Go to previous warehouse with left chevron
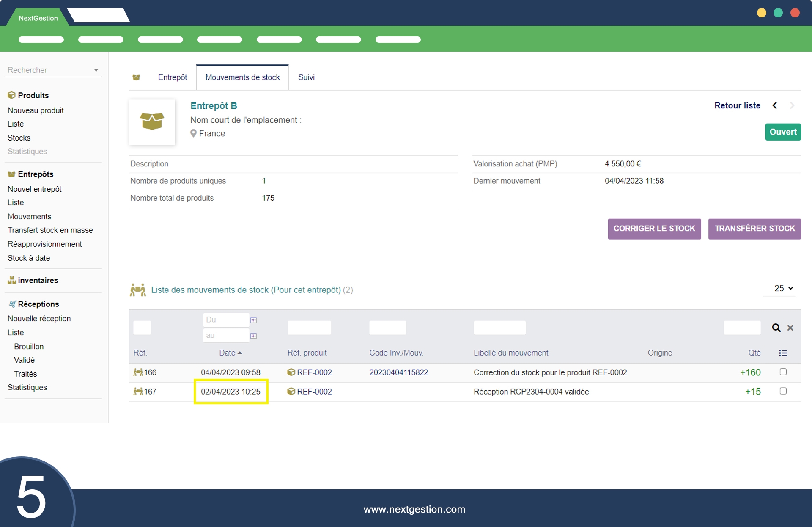Screen dimensions: 812x527 pos(775,105)
